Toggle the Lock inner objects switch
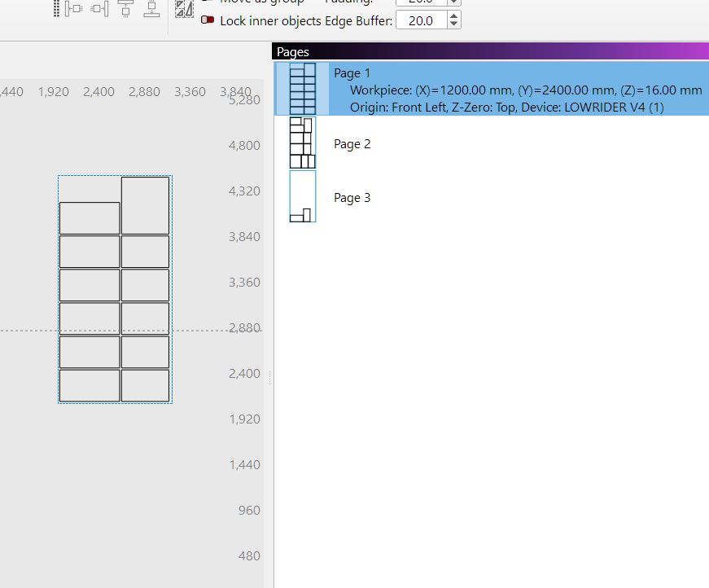This screenshot has height=588, width=709. coord(208,20)
